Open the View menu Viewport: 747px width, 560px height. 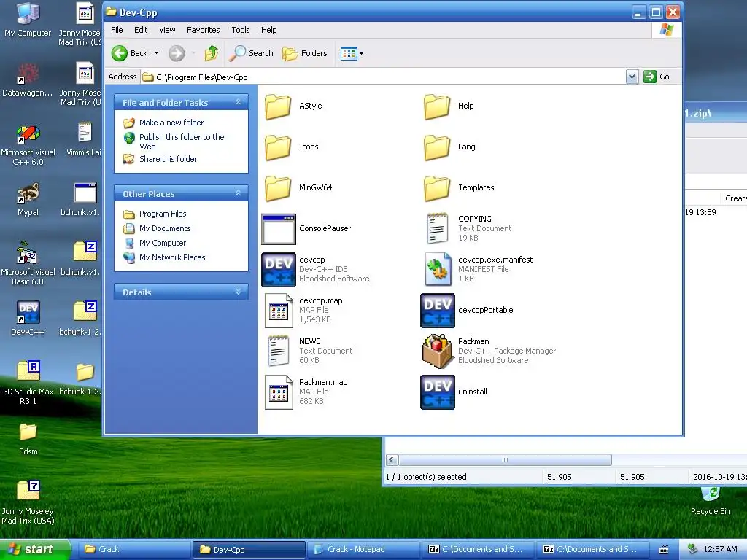167,30
